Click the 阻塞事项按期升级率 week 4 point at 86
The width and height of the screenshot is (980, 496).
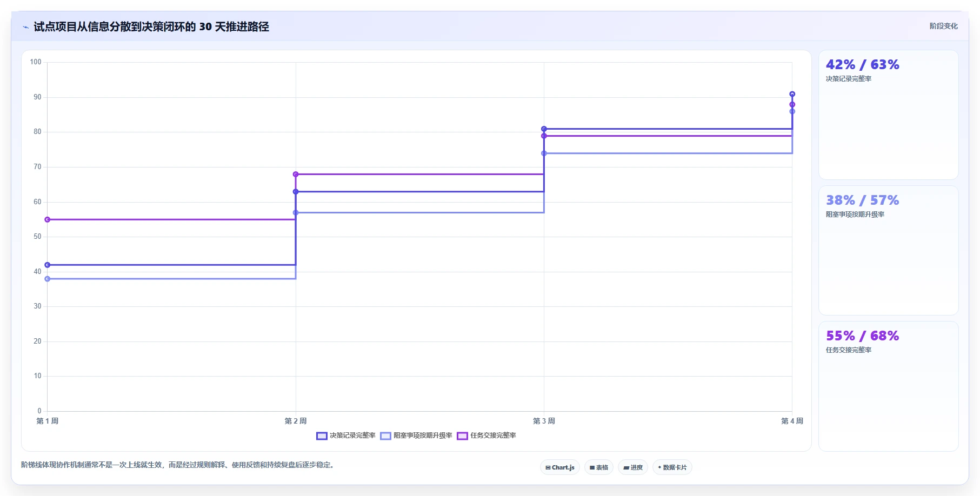click(792, 111)
